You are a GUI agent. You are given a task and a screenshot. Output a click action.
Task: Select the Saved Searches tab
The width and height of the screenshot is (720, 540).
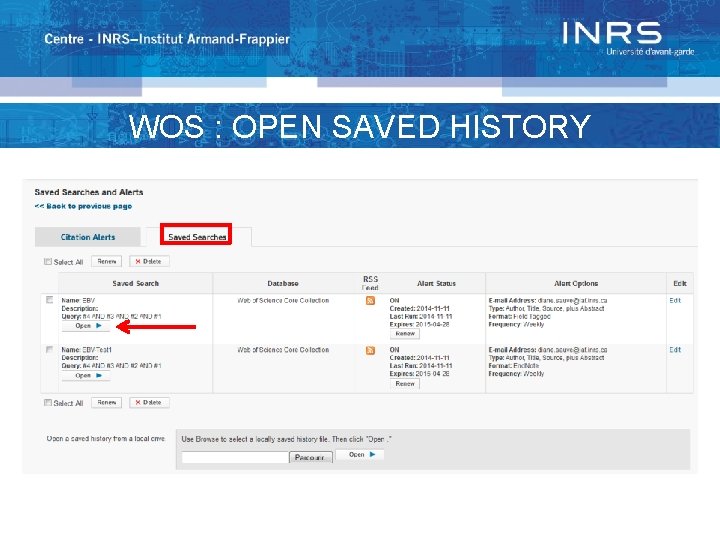click(x=197, y=236)
